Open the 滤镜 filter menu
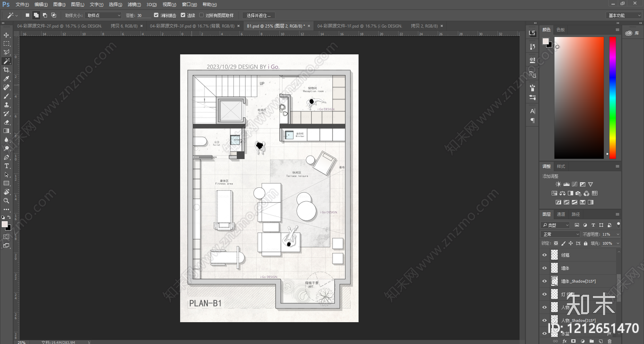This screenshot has width=644, height=344. 134,4
